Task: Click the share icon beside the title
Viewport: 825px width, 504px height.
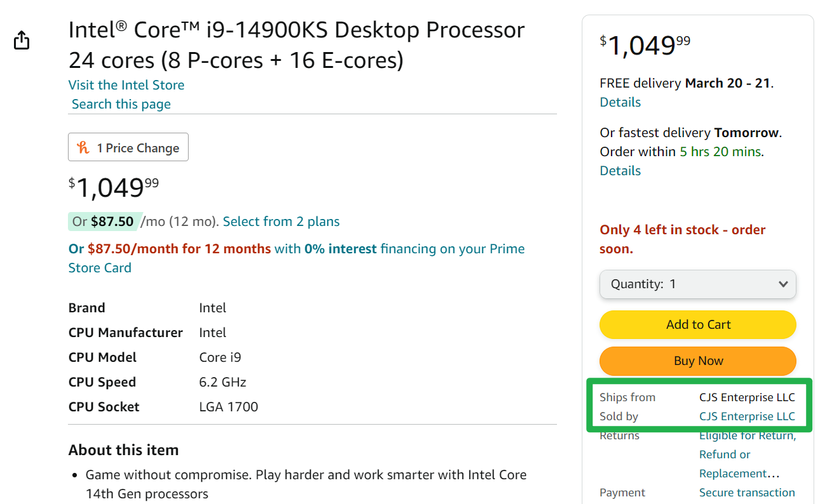Action: pos(22,40)
